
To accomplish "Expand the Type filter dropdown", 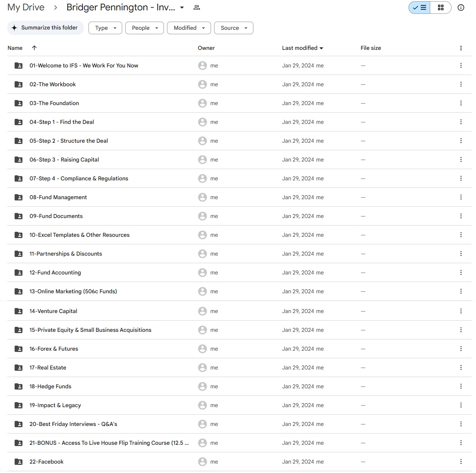I will [105, 28].
